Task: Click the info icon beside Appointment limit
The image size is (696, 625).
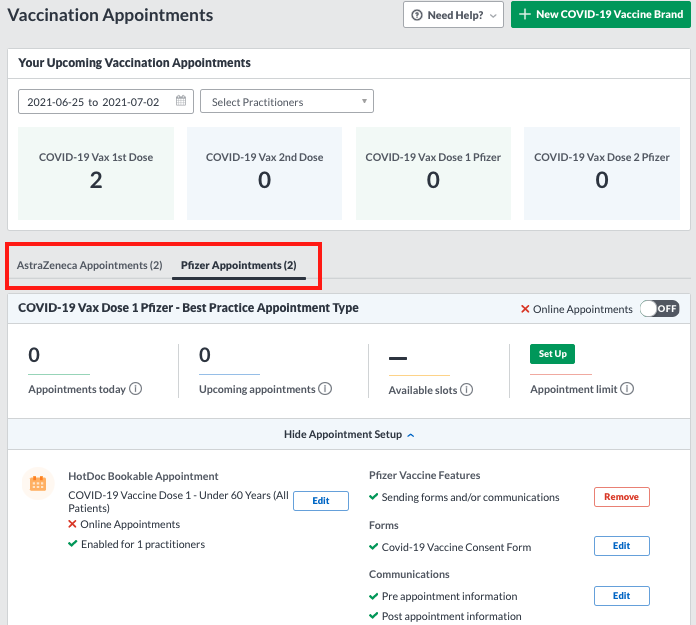Action: [627, 389]
